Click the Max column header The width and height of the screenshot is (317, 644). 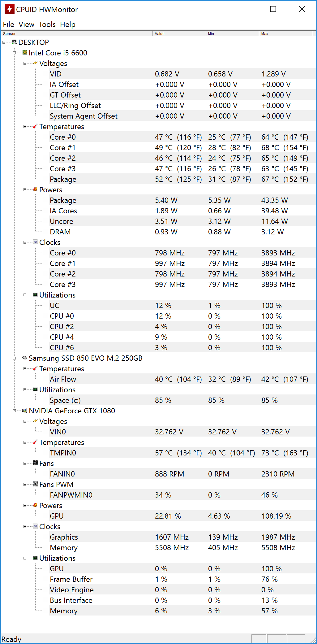point(285,33)
